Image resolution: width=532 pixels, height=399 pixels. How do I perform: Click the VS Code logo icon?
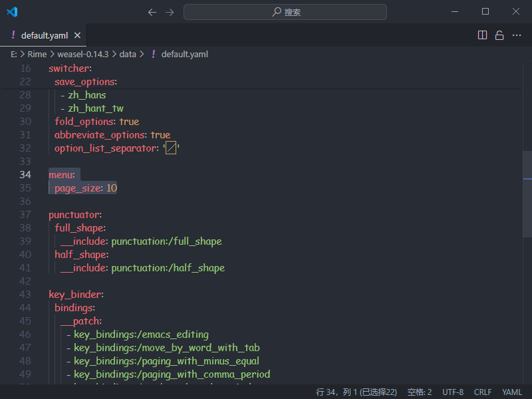(x=12, y=12)
